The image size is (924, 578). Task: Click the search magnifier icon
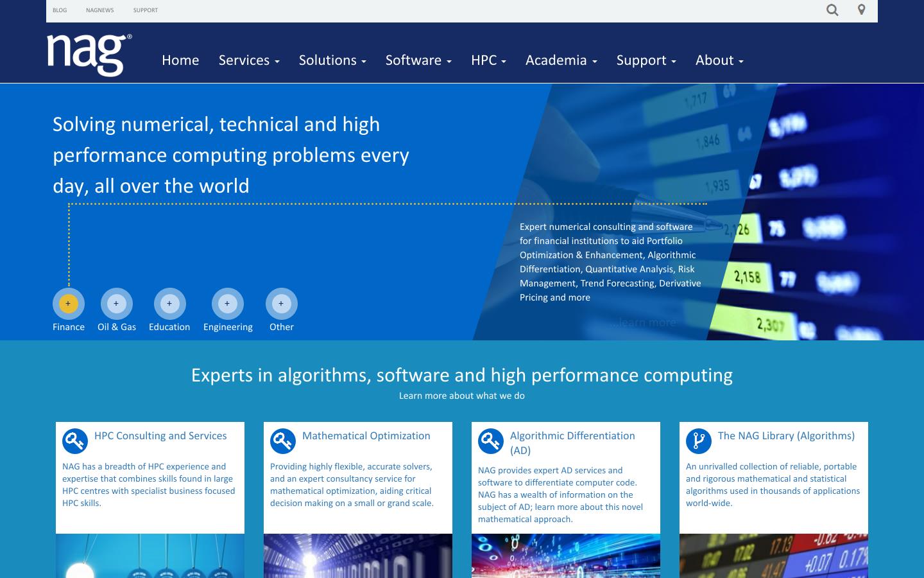(x=832, y=10)
